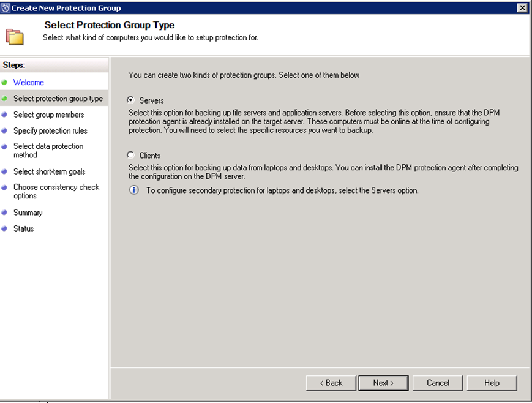Click the DPM clock icon in title bar
The image size is (532, 403).
tap(6, 8)
